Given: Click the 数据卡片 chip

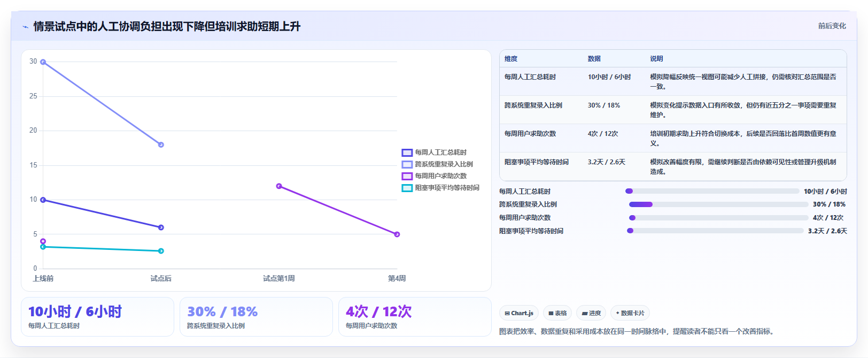Looking at the screenshot, I should click(x=630, y=313).
